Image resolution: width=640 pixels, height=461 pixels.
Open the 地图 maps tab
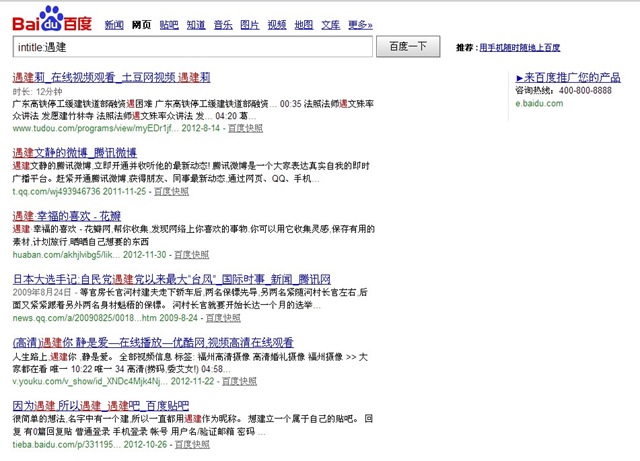point(304,25)
